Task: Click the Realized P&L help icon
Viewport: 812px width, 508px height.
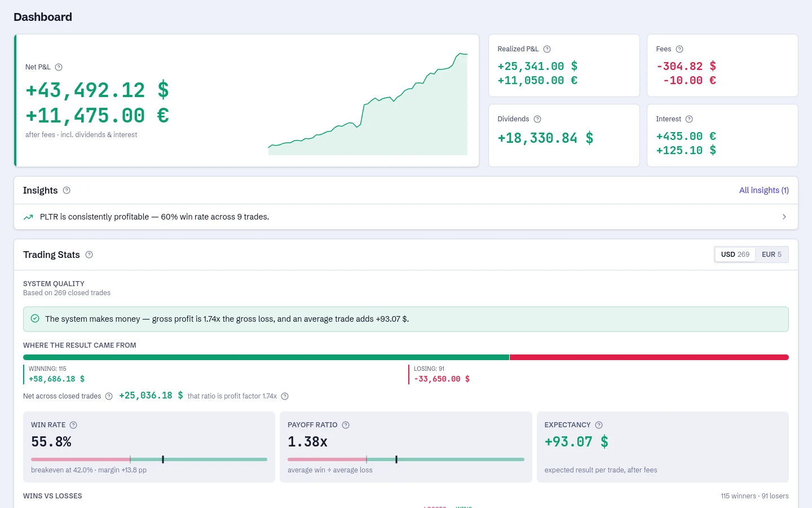Action: (x=547, y=49)
